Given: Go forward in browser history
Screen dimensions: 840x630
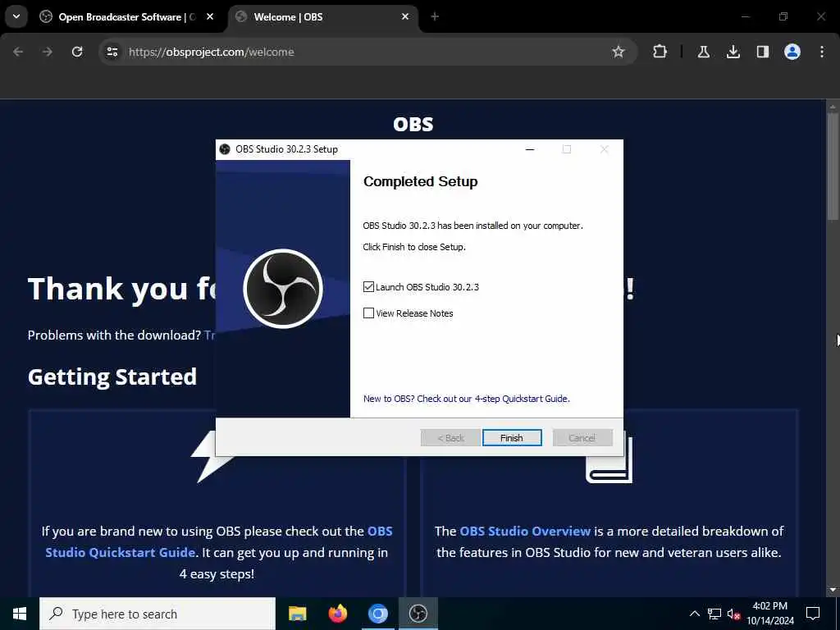Looking at the screenshot, I should 48,52.
